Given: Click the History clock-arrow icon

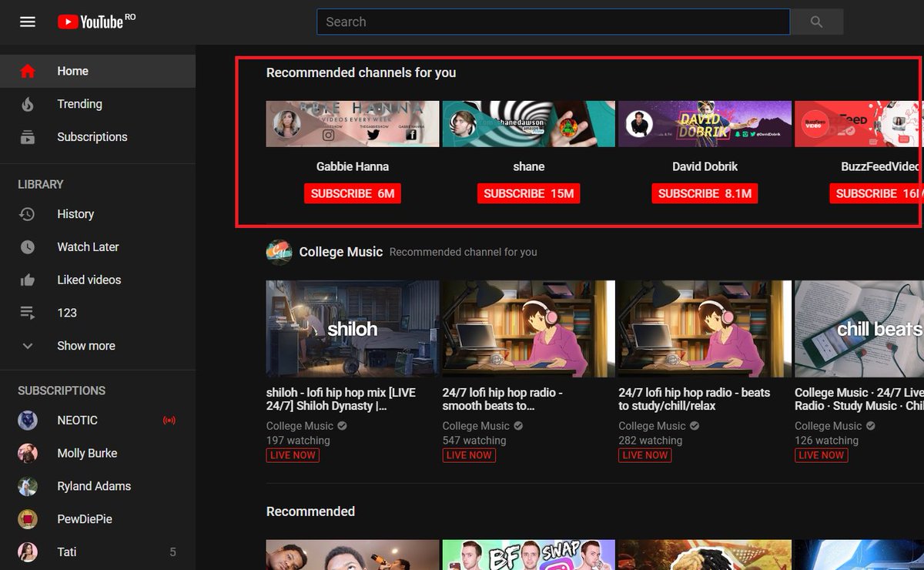Looking at the screenshot, I should click(28, 214).
